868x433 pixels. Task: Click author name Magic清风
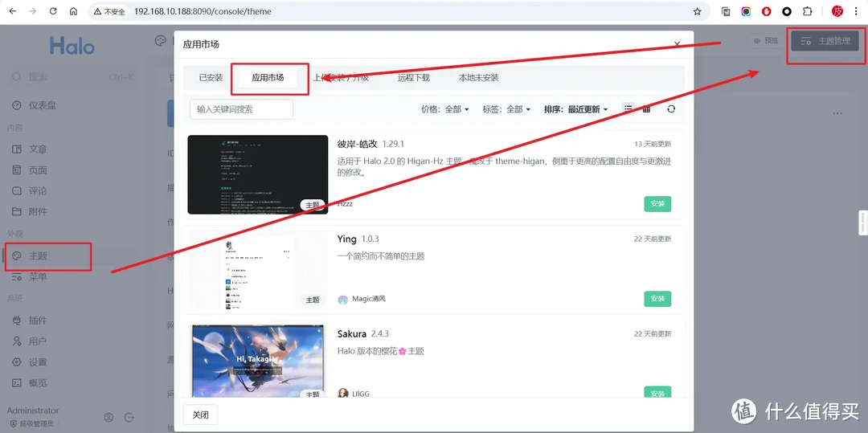pyautogui.click(x=369, y=299)
